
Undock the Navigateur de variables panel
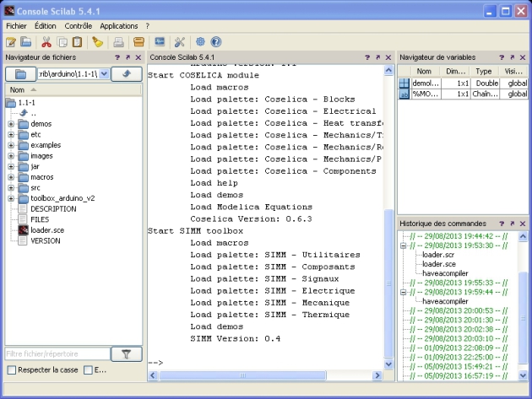click(513, 57)
